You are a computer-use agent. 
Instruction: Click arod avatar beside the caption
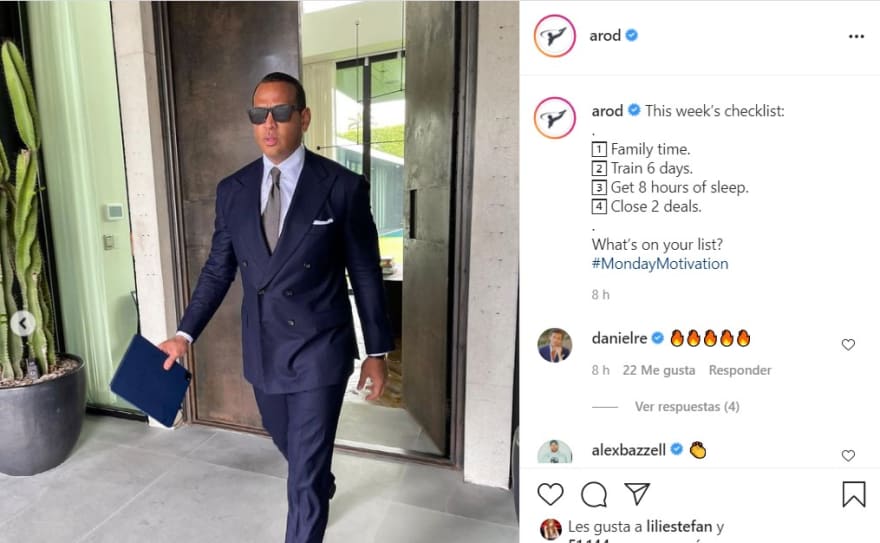554,118
